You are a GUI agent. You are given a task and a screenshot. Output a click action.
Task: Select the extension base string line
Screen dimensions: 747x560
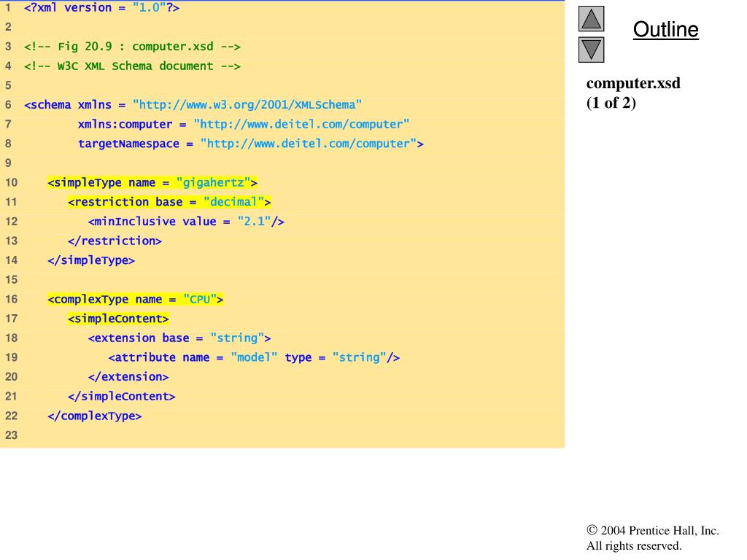tap(179, 338)
